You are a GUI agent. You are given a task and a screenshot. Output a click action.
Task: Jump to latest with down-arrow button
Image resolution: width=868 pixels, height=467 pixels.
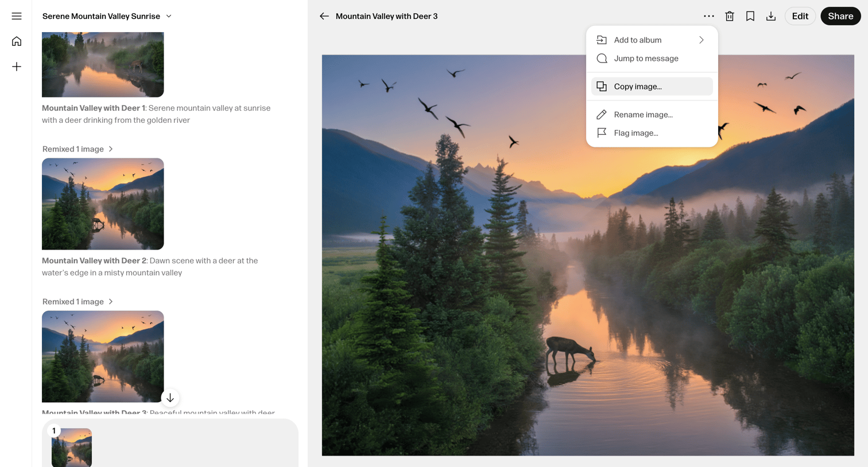pos(170,398)
